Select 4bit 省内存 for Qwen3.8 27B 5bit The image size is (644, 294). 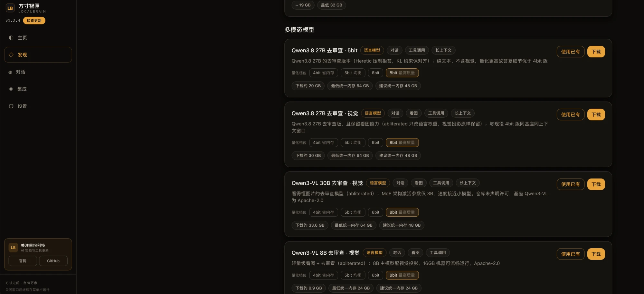tap(324, 73)
